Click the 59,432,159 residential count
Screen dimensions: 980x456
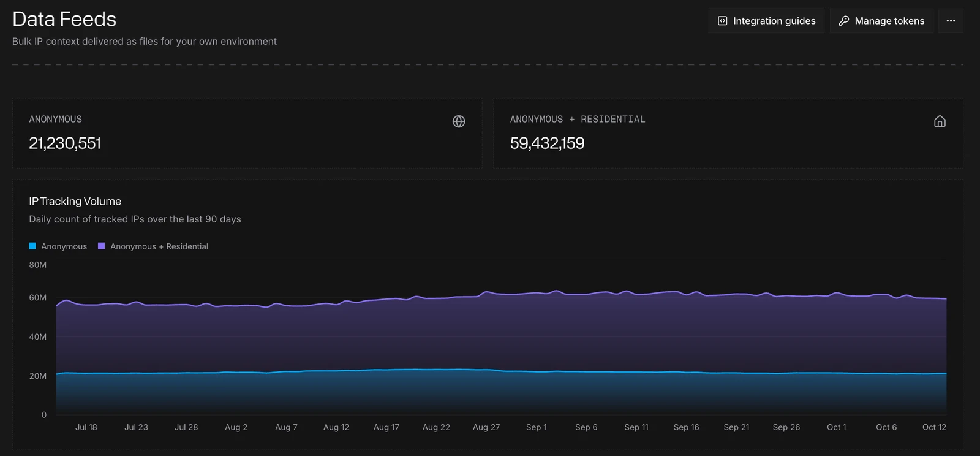click(547, 143)
